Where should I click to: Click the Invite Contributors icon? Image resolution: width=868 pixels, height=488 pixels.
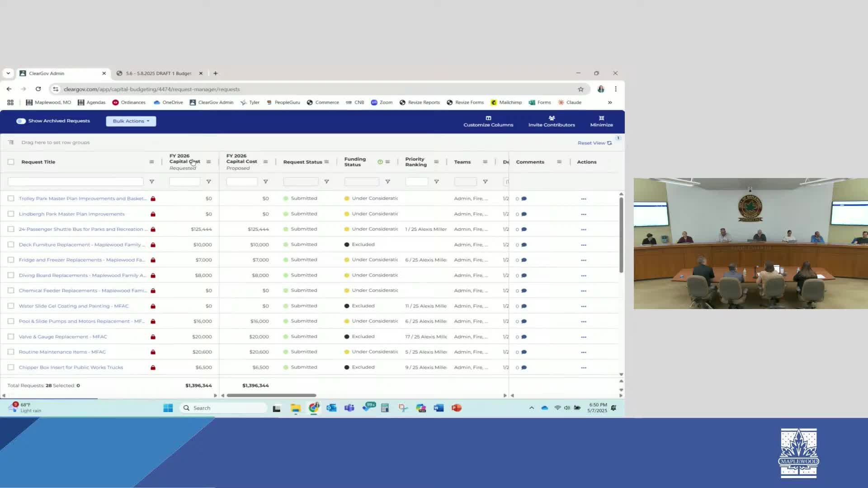(552, 118)
